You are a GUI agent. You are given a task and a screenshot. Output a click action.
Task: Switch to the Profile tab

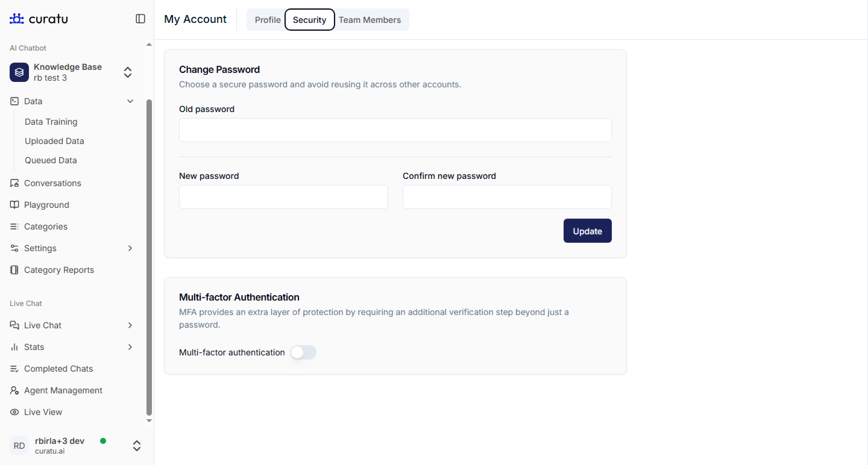click(268, 20)
